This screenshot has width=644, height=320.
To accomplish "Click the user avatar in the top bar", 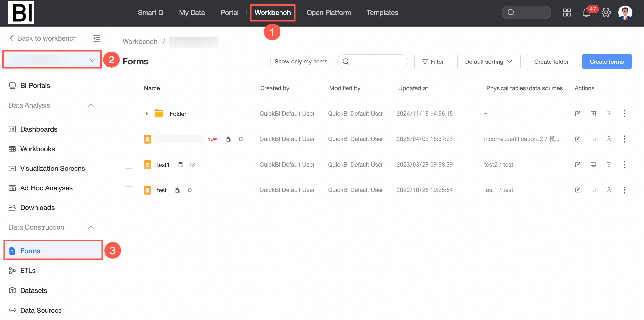I will click(625, 13).
